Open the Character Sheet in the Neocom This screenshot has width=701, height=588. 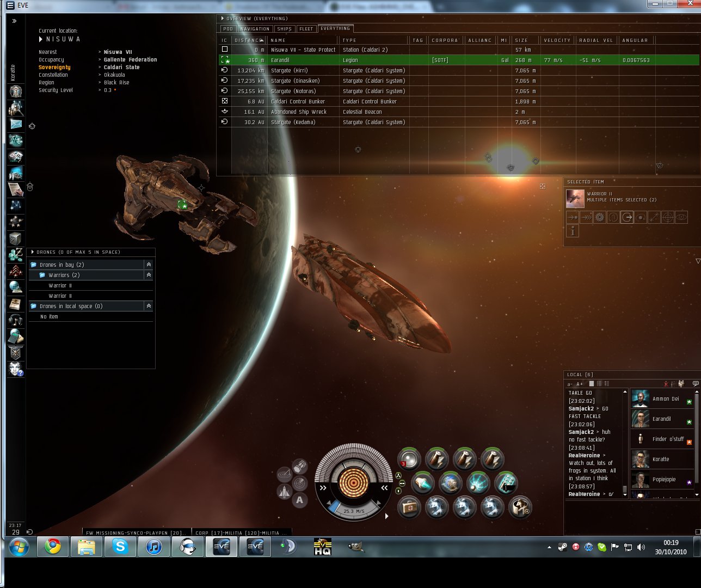tap(16, 91)
